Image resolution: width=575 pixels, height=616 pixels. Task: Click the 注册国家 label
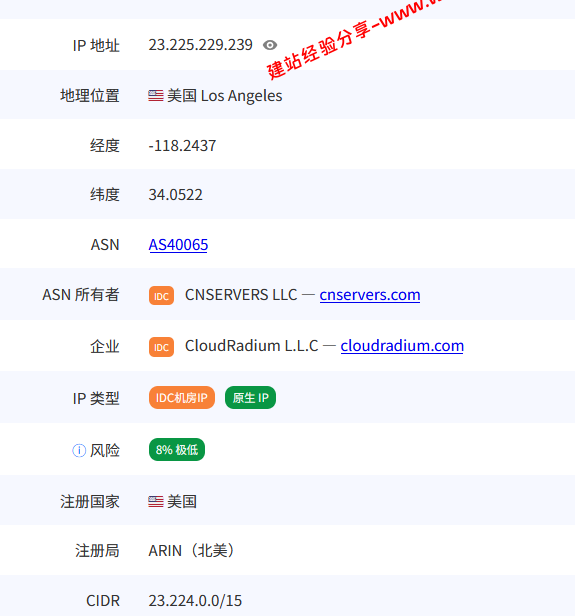click(90, 502)
